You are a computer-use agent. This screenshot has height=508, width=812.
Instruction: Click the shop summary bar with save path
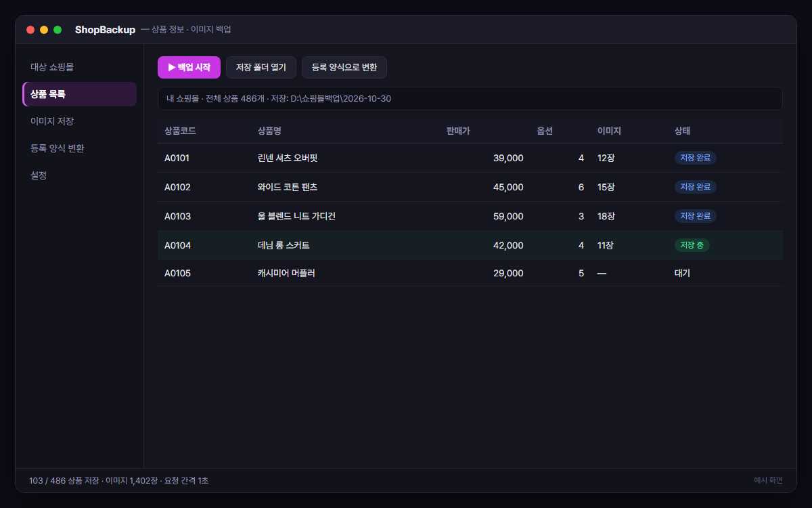470,99
